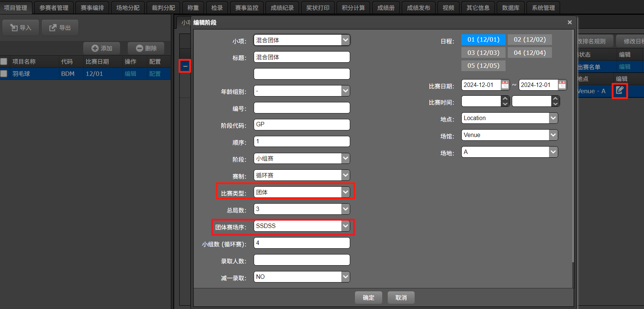The image size is (644, 309).
Task: Open the 成绩发布 tab
Action: tap(418, 8)
